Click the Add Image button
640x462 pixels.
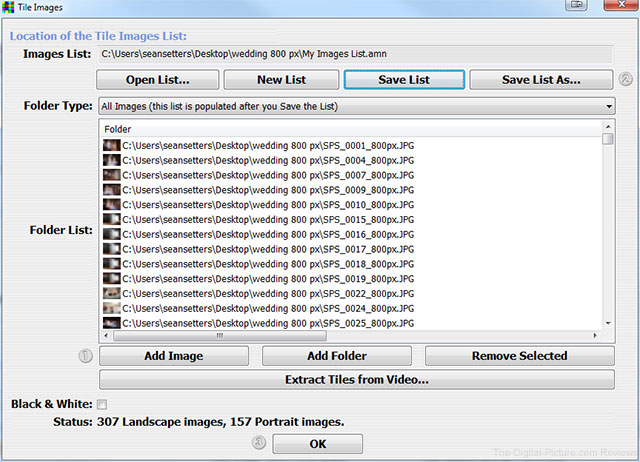pyautogui.click(x=174, y=356)
